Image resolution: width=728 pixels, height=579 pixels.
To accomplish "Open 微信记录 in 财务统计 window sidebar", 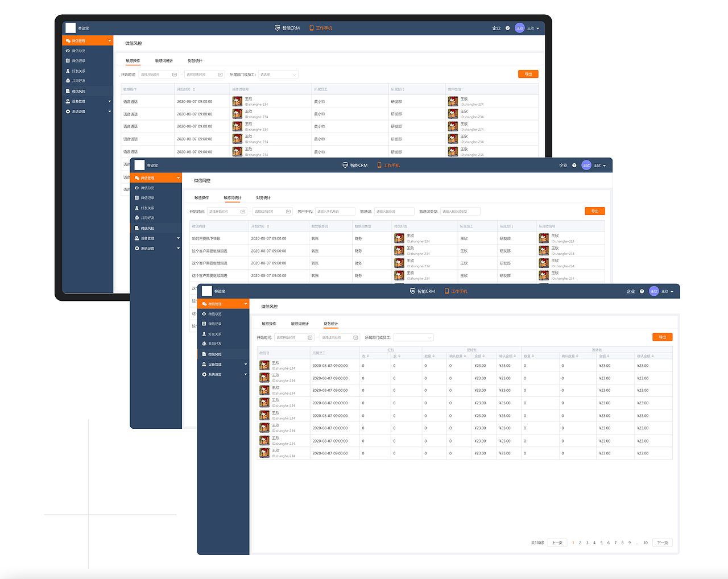I will coord(214,324).
